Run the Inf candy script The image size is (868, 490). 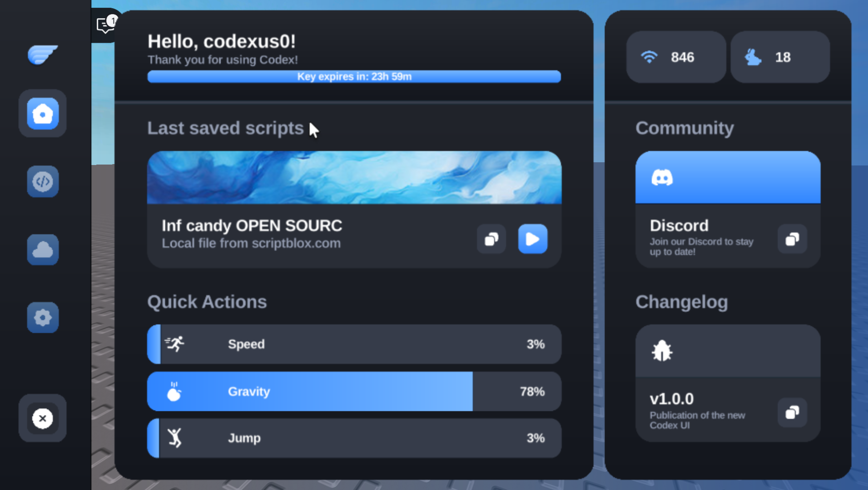[x=532, y=239]
